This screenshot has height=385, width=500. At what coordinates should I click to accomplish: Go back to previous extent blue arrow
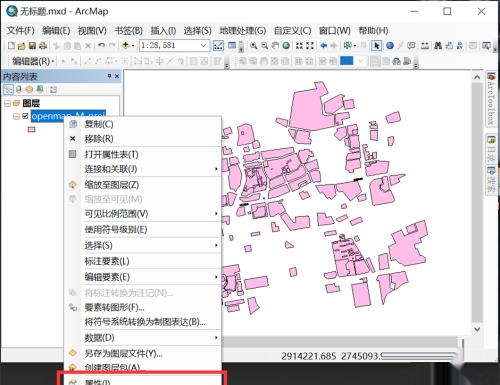(323, 46)
